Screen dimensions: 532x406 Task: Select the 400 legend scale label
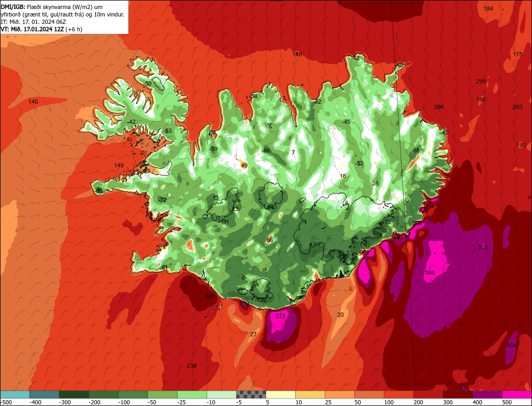click(x=477, y=402)
